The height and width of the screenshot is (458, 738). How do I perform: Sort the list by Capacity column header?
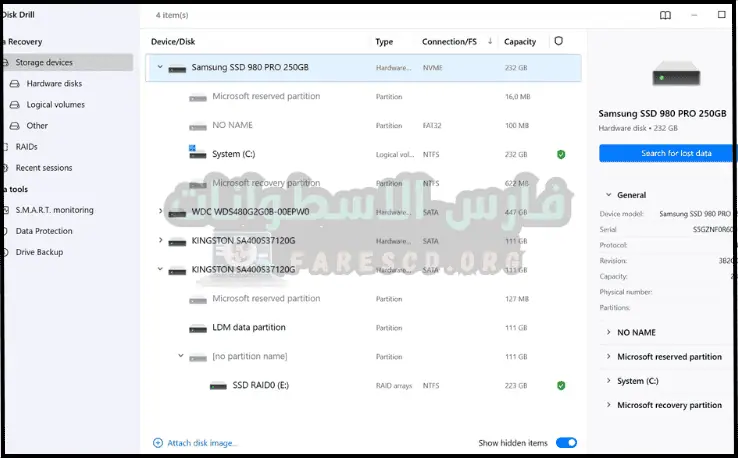(x=520, y=42)
